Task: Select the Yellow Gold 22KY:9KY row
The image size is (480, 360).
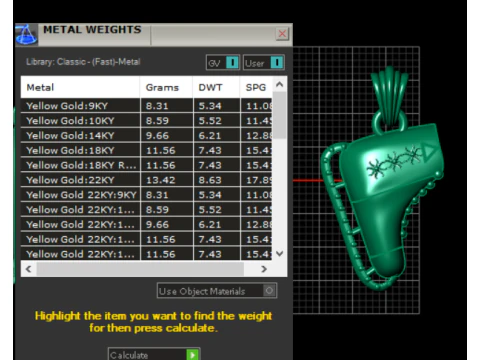Action: [146, 195]
